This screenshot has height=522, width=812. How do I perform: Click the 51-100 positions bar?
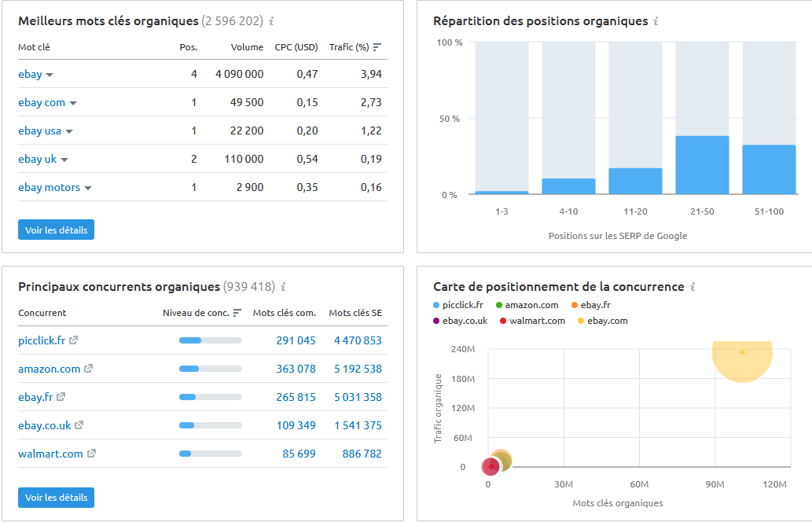pos(769,170)
